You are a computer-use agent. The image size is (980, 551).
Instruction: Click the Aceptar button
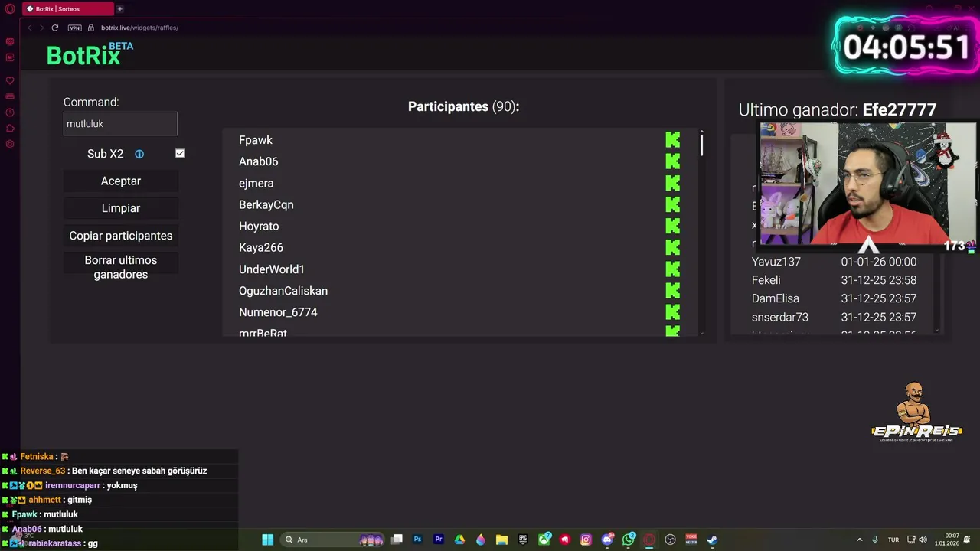tap(121, 181)
